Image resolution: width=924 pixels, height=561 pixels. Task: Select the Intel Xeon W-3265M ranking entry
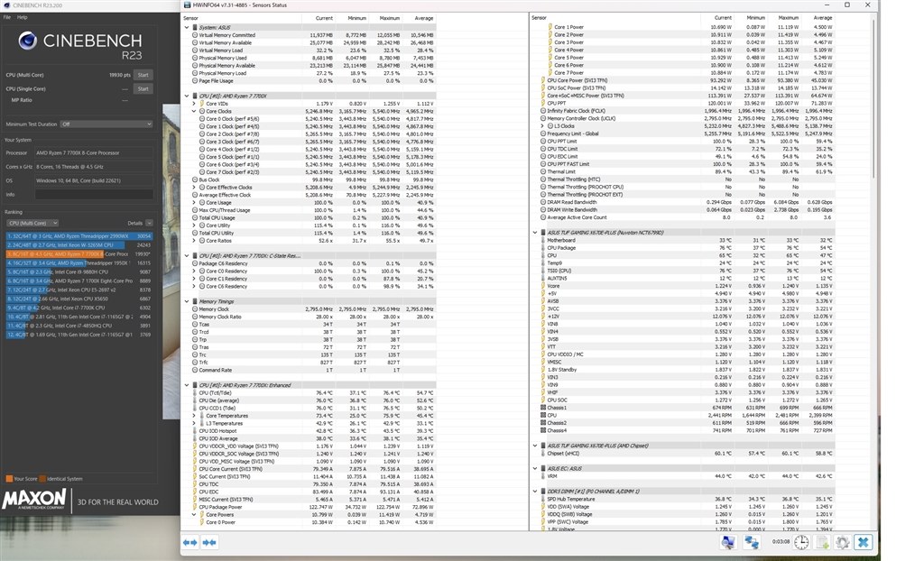[x=79, y=245]
